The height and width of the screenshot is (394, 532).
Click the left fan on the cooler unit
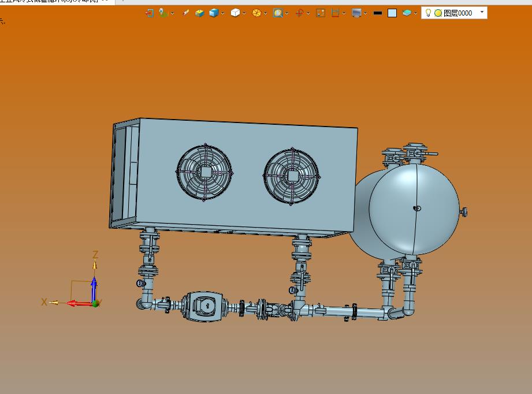[x=204, y=172]
